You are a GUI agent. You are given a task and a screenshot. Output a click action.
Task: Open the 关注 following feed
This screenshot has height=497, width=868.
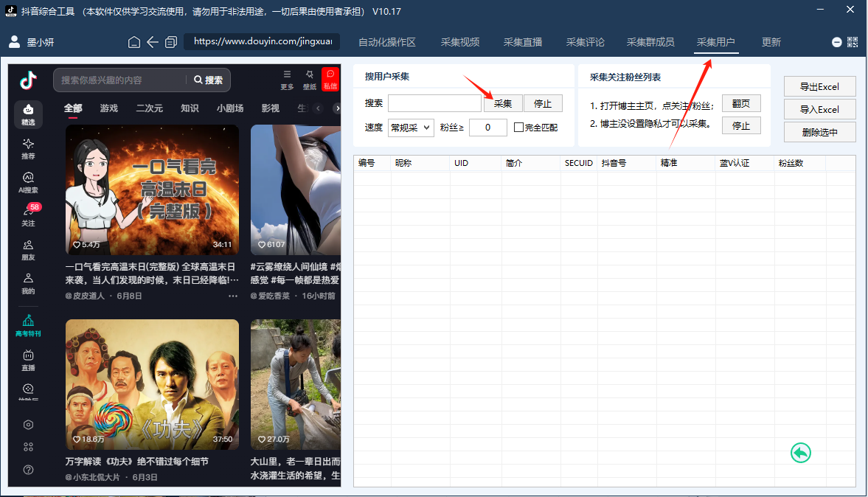(x=28, y=216)
